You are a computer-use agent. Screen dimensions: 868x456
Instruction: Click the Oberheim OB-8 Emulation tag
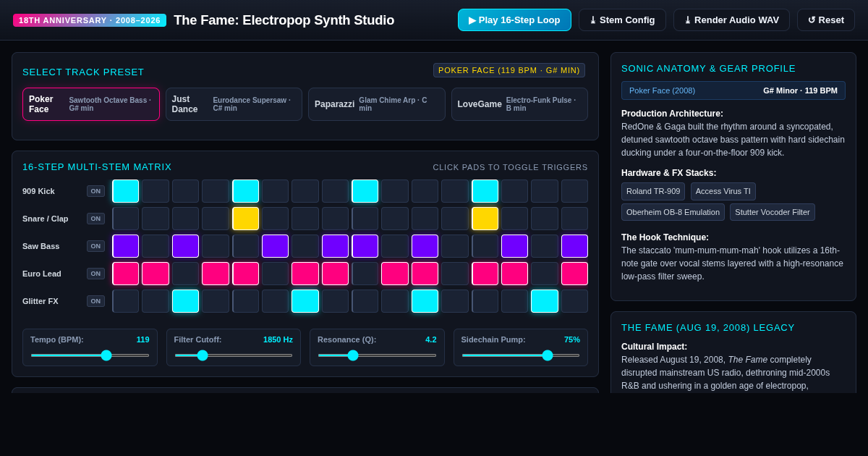tap(673, 212)
